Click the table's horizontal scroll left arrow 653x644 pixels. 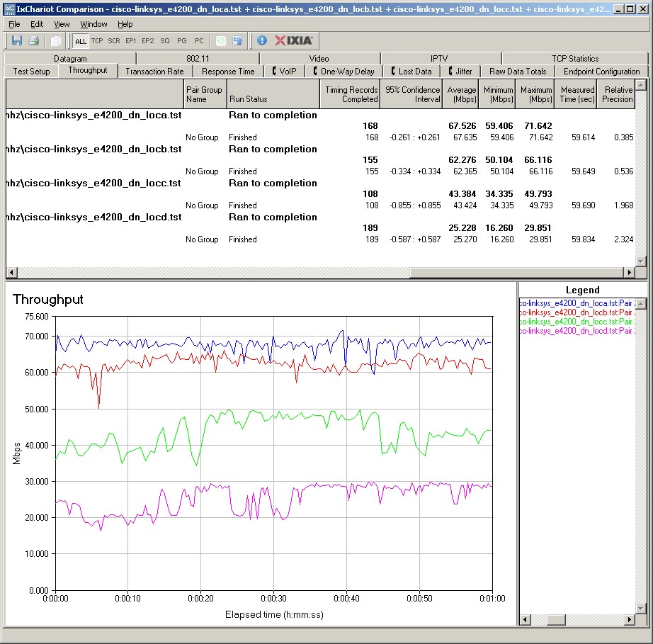(x=11, y=273)
